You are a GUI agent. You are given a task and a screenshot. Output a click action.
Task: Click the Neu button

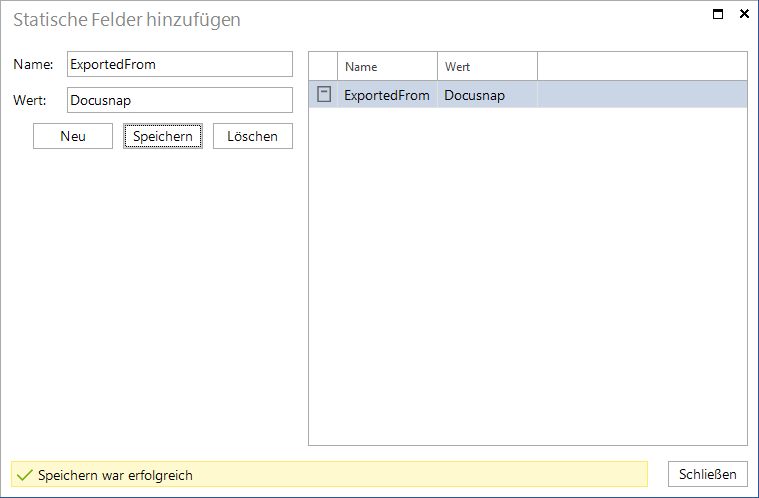(73, 136)
